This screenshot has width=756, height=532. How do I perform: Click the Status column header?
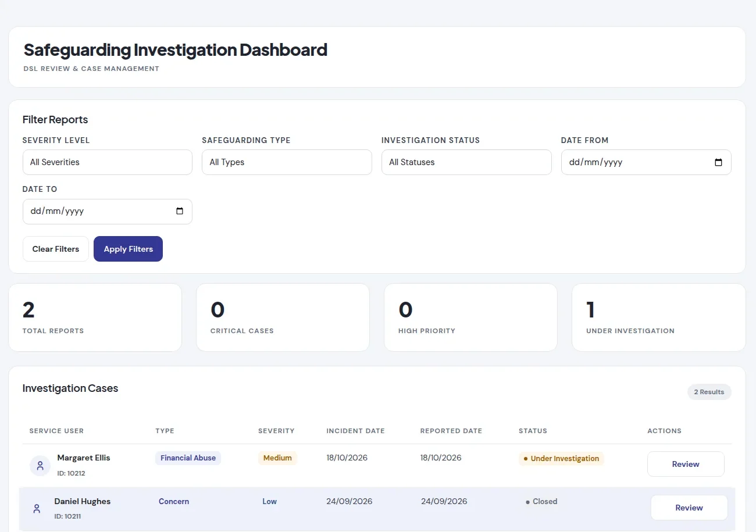[533, 431]
